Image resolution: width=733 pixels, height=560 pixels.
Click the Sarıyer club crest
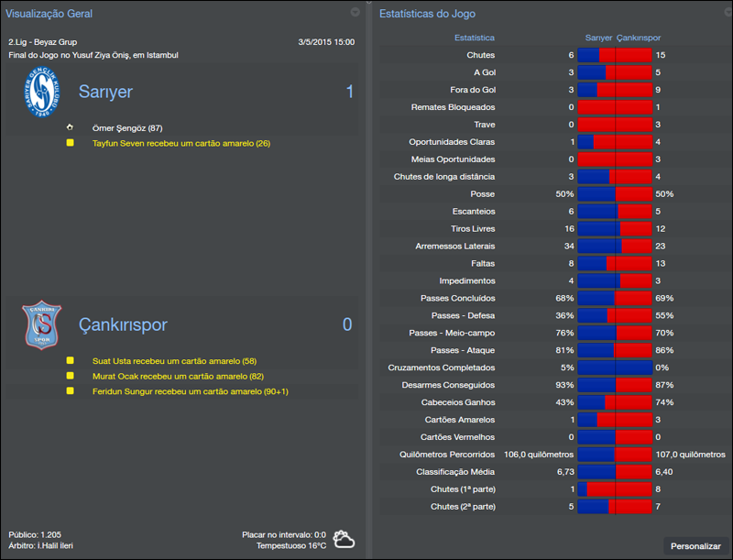coord(40,93)
